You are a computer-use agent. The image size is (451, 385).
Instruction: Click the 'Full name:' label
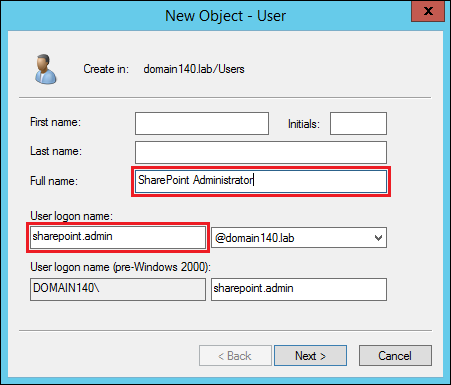[54, 181]
